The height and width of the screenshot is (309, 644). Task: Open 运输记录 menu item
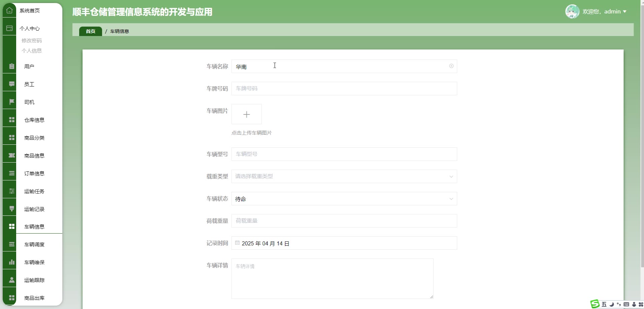pyautogui.click(x=34, y=209)
